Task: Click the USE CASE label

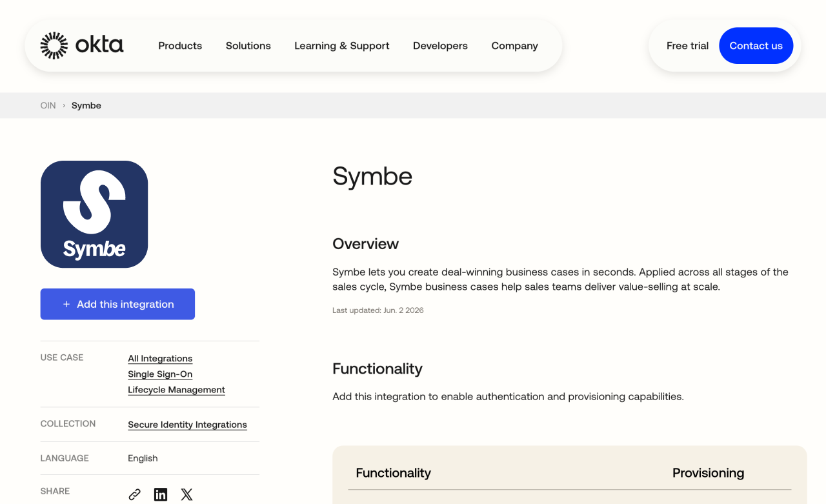Action: pyautogui.click(x=62, y=358)
